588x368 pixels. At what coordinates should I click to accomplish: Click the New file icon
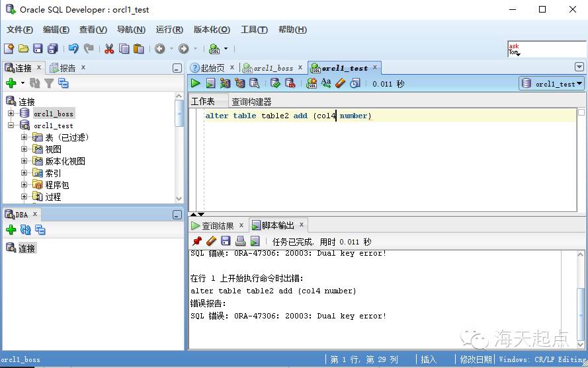9,48
